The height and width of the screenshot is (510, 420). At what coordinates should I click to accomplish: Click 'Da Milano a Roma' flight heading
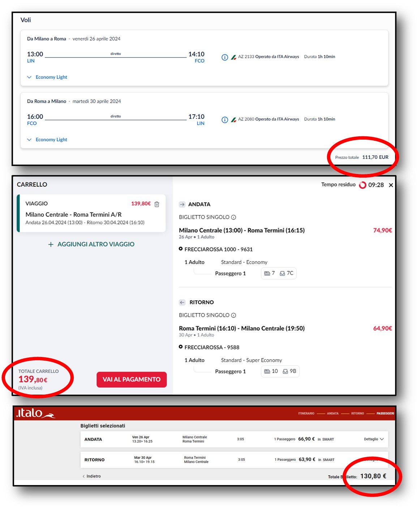tap(47, 39)
